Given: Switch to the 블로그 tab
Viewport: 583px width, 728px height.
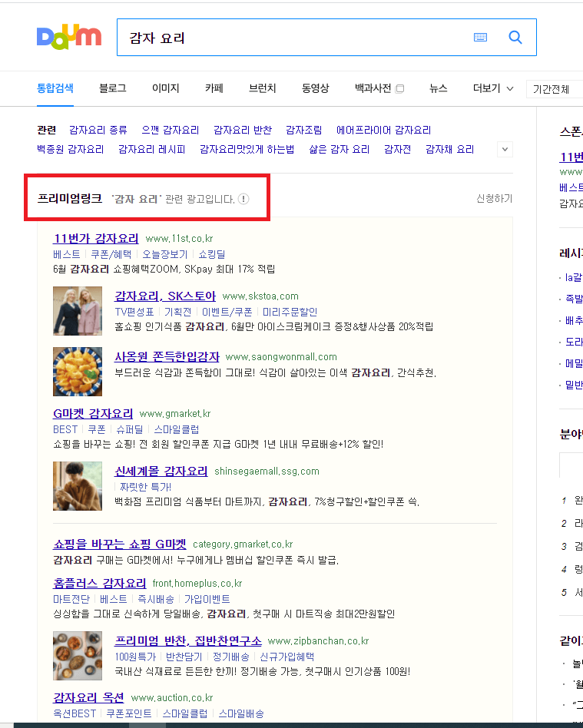Looking at the screenshot, I should tap(112, 88).
